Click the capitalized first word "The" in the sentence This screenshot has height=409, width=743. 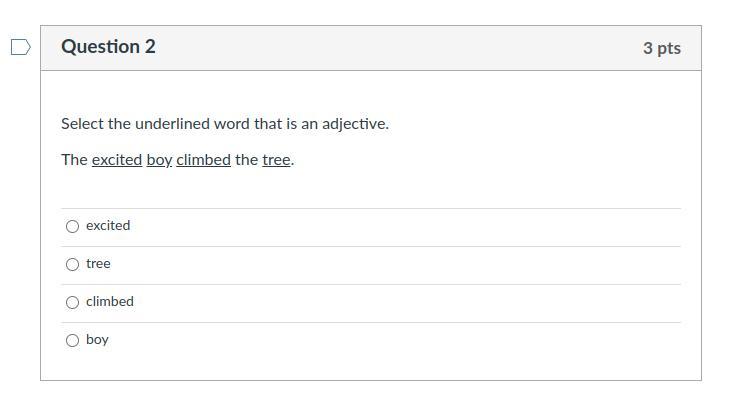pyautogui.click(x=74, y=160)
